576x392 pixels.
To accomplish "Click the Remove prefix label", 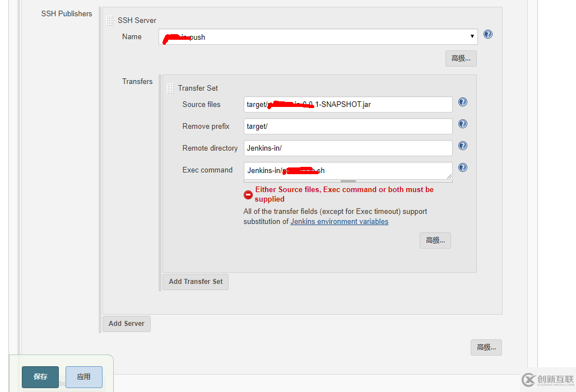I will (206, 126).
